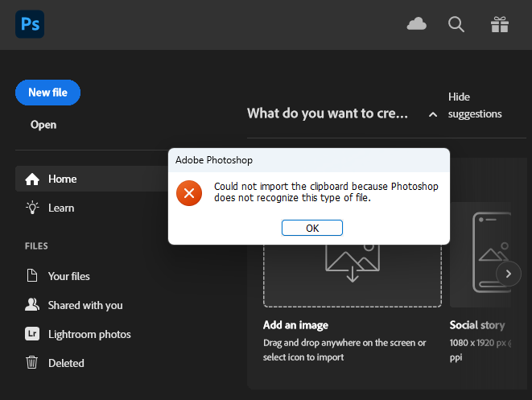Image resolution: width=532 pixels, height=400 pixels.
Task: Click the red error icon in dialog
Action: [189, 193]
